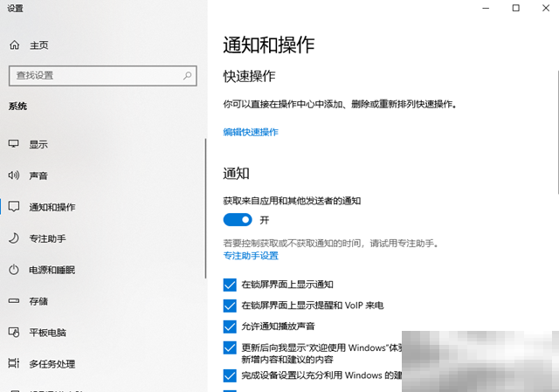Uncheck 在锁屏界面上显示通知
Screen dimensions: 559x392
230,285
